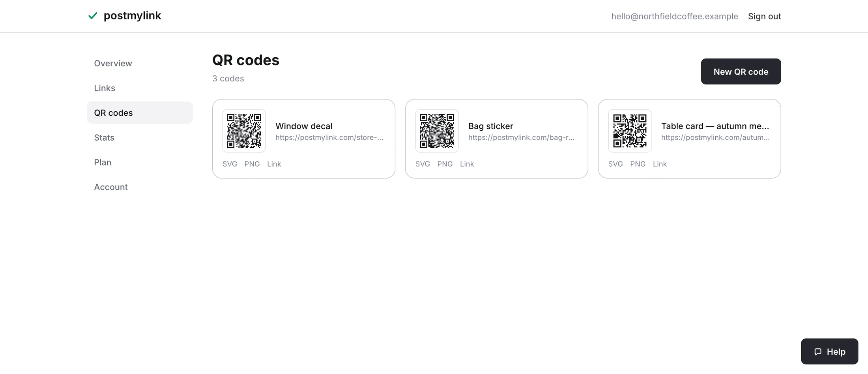Open the Plan sidebar page
Screen dimensions: 868x374
[140, 162]
